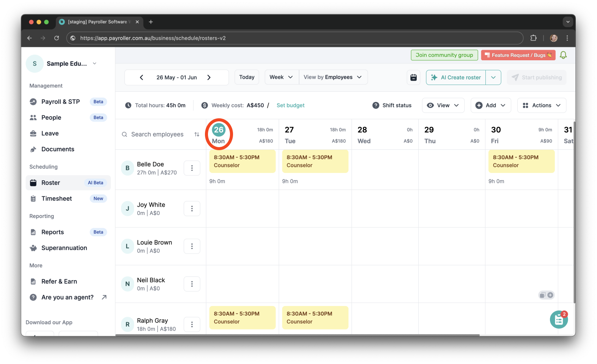The width and height of the screenshot is (597, 364).
Task: Open Belle Doe Friday Counselor shift
Action: pyautogui.click(x=521, y=161)
